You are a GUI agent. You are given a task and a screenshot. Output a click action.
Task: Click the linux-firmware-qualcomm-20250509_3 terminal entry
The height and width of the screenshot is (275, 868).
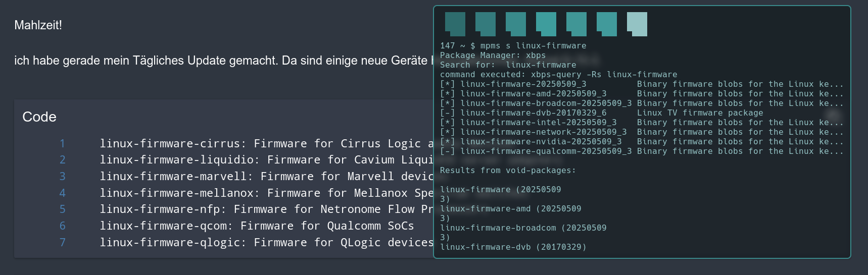coord(546,151)
